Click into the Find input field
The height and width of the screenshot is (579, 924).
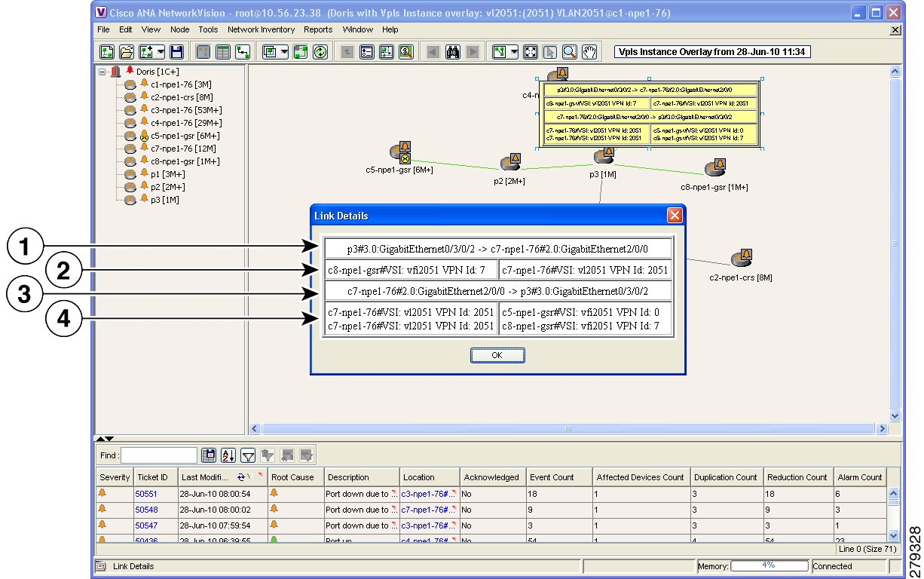pos(158,455)
